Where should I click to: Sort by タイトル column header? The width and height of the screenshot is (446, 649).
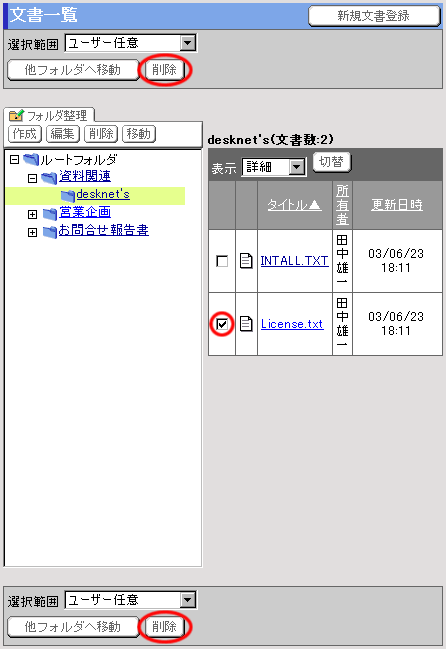tap(294, 204)
